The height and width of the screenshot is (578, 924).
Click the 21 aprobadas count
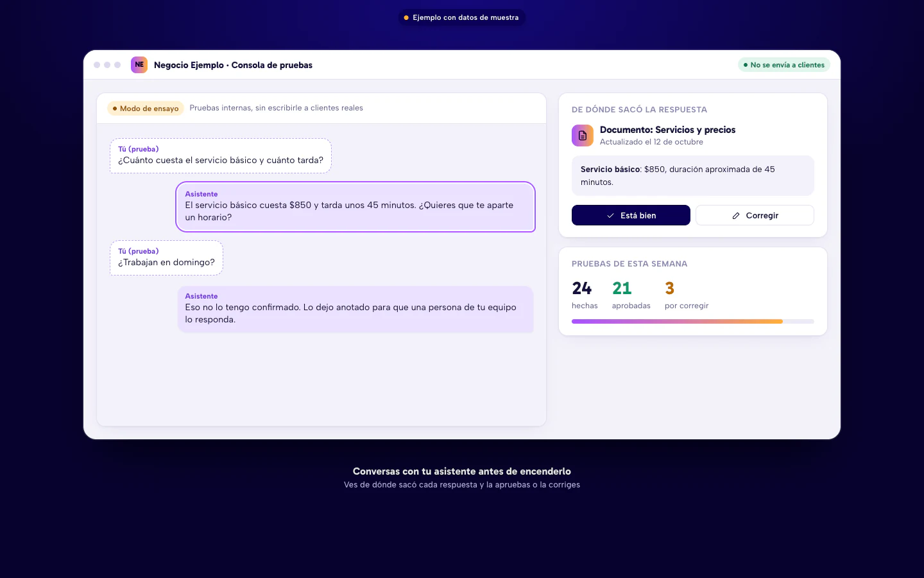pos(631,295)
